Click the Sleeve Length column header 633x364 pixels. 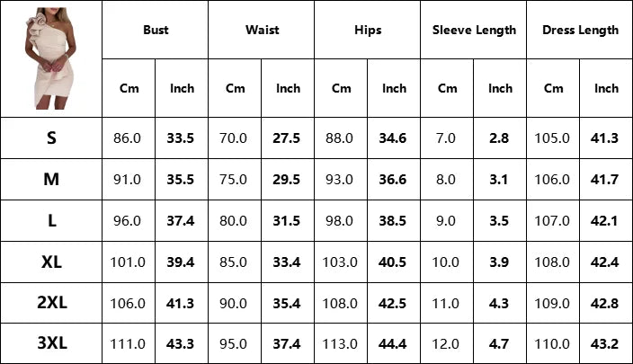point(474,30)
